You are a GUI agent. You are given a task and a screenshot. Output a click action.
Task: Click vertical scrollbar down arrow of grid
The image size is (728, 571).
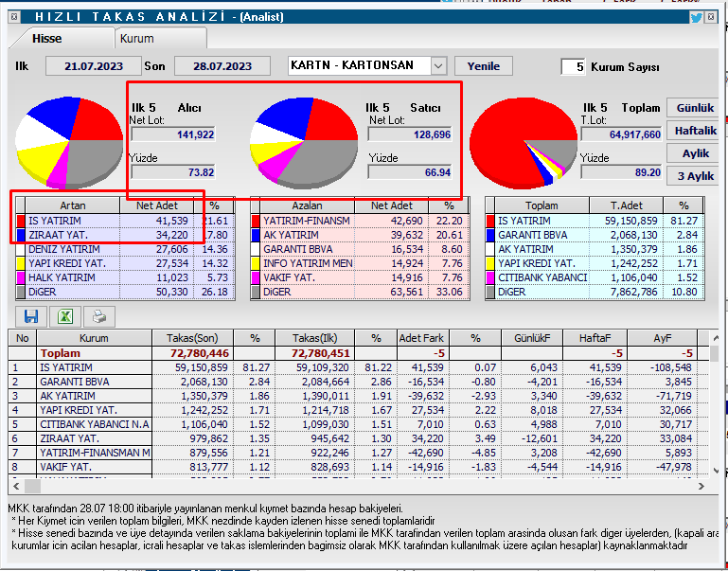tap(716, 472)
